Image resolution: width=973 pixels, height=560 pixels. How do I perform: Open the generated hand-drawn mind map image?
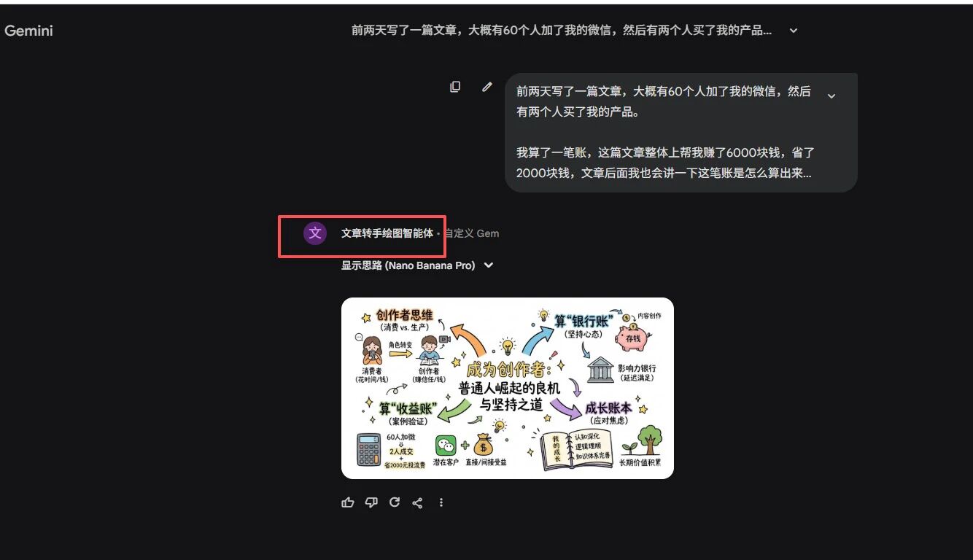tap(508, 387)
